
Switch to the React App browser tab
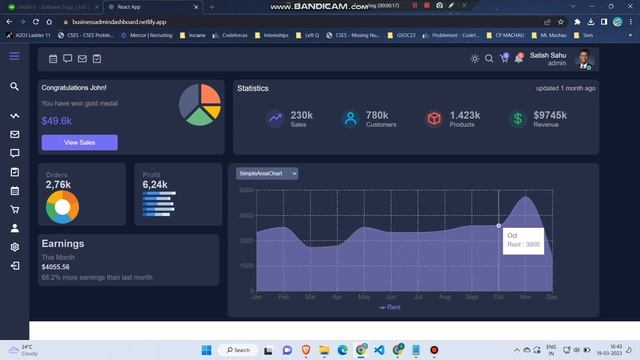pos(153,7)
